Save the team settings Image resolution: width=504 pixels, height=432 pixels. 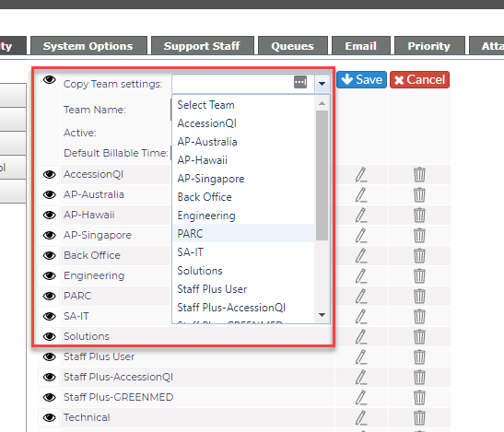[361, 80]
